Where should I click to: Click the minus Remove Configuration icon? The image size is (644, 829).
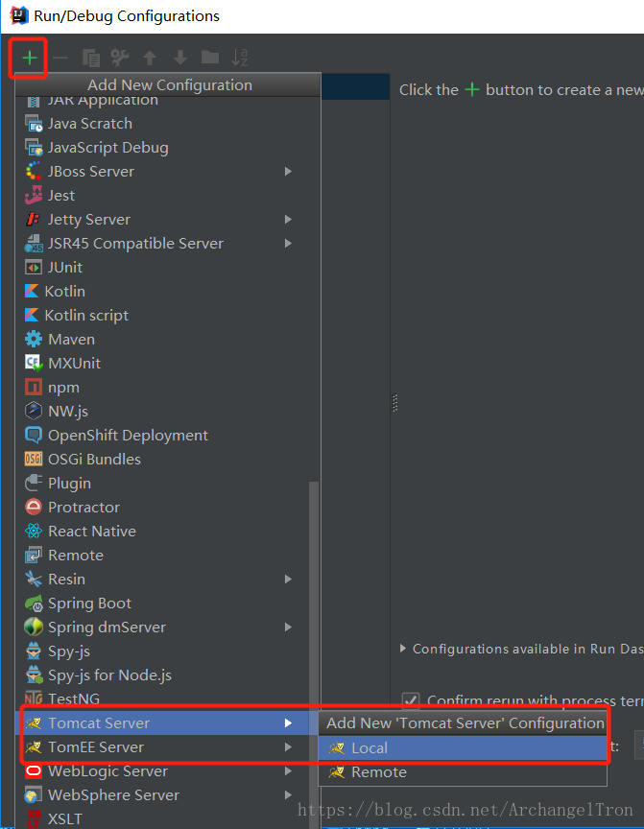60,58
